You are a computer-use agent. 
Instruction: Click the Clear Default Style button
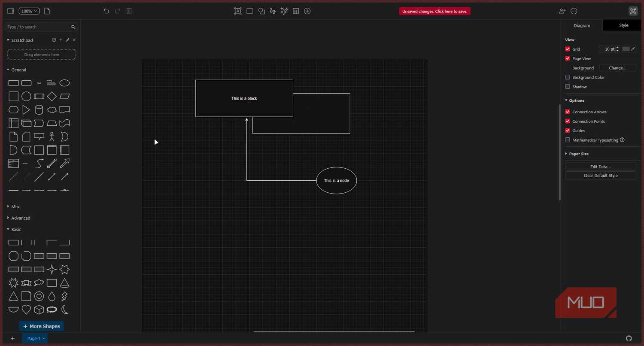tap(601, 176)
